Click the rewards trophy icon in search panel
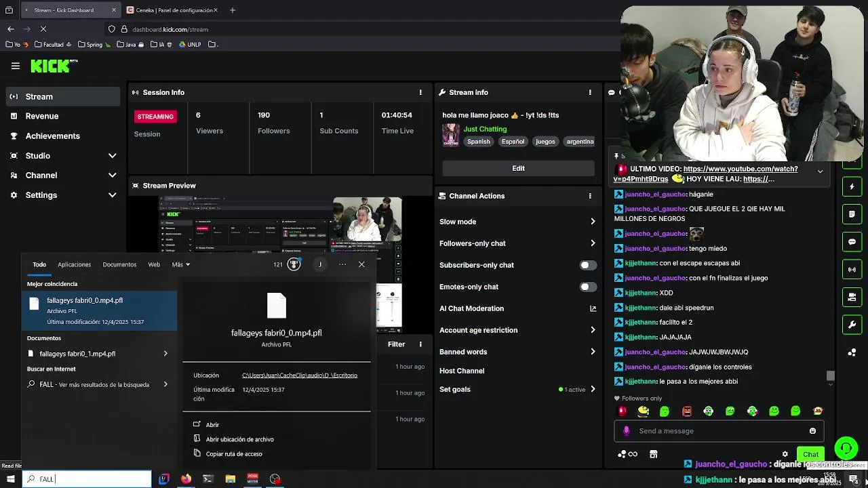The image size is (868, 488). click(294, 264)
